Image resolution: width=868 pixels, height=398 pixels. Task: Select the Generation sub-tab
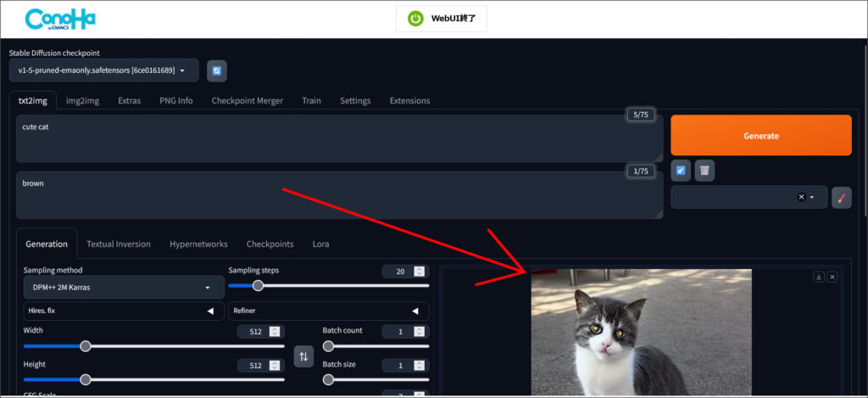[47, 244]
